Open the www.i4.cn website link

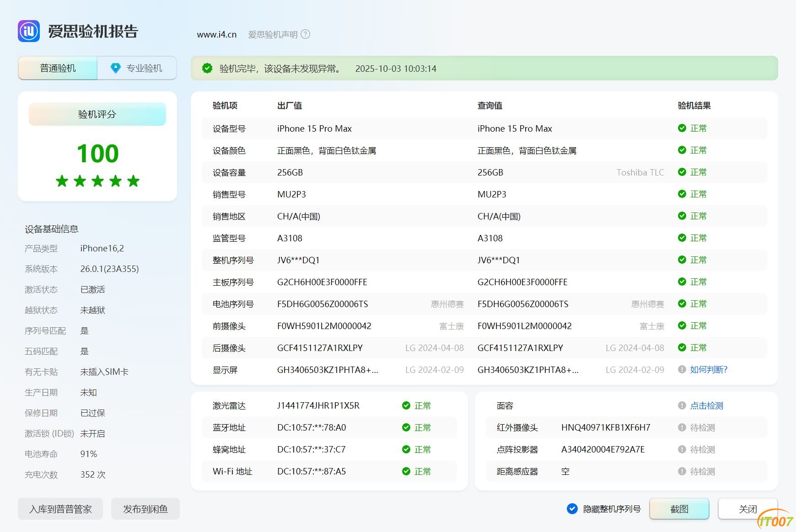[217, 34]
